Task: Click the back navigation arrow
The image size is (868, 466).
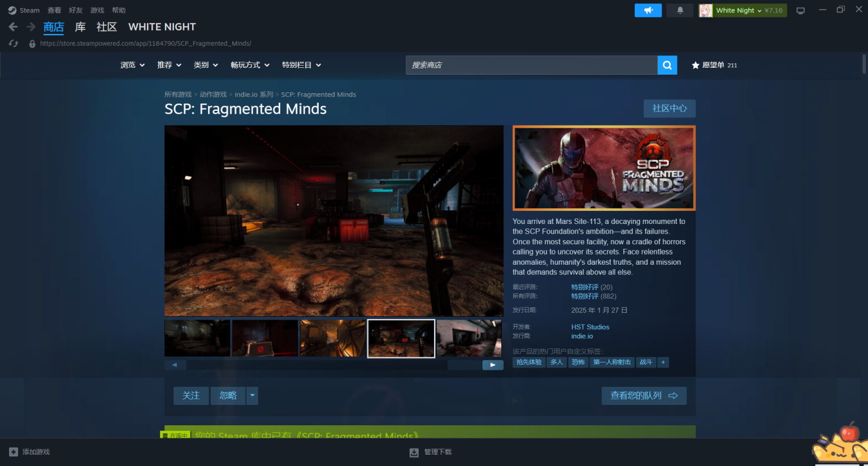Action: (x=14, y=27)
